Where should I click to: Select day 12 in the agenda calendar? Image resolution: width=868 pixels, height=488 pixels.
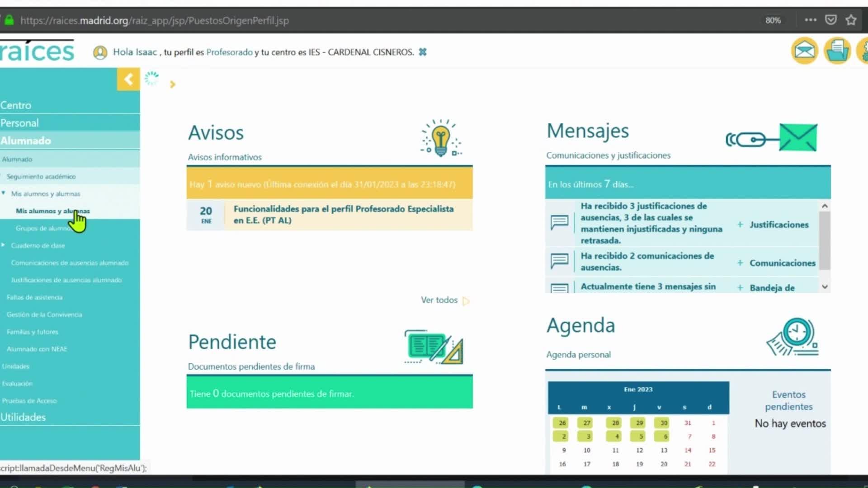pyautogui.click(x=639, y=450)
